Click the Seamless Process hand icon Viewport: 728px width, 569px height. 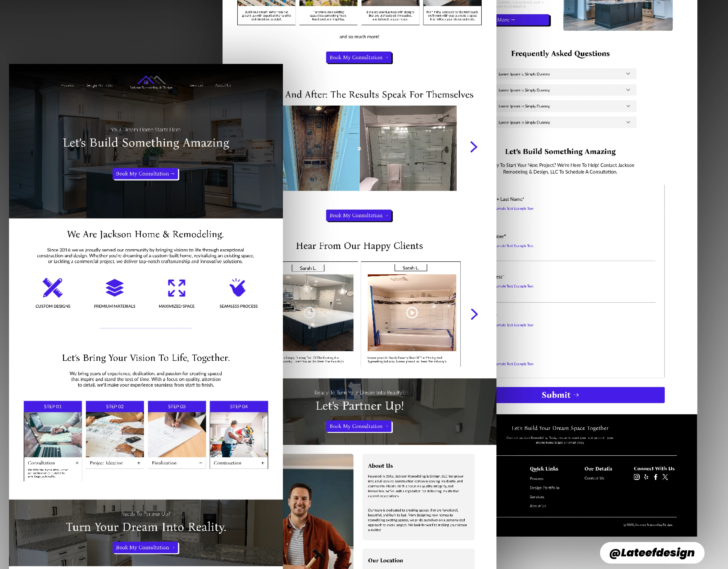(238, 287)
